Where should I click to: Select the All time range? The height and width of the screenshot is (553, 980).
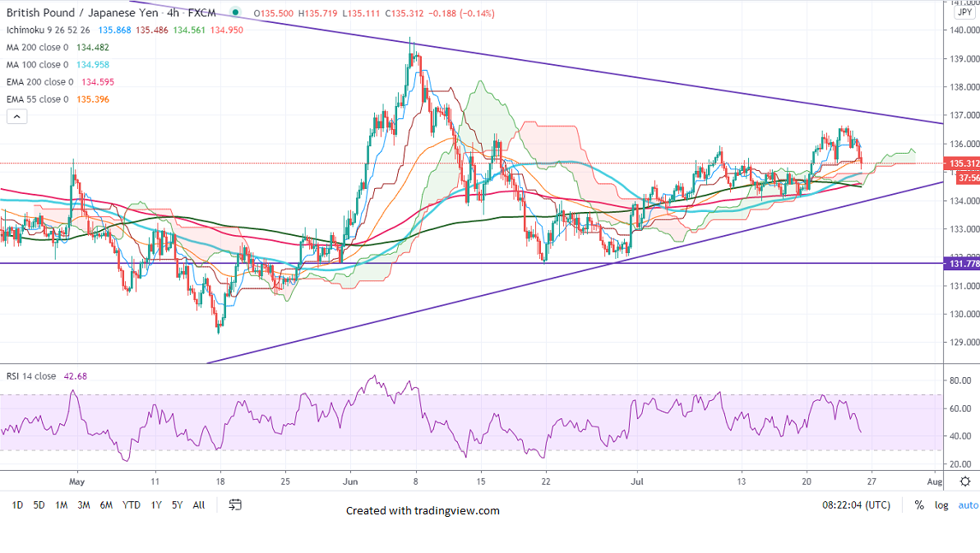(199, 505)
